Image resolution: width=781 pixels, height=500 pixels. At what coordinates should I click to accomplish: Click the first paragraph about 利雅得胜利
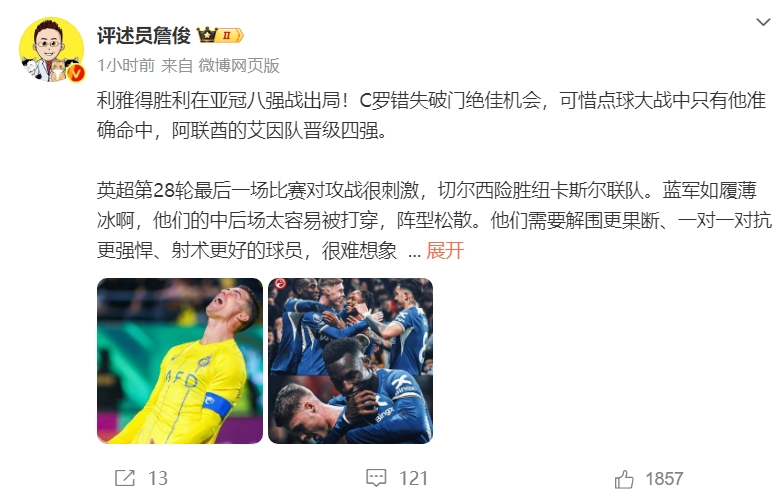coord(432,116)
